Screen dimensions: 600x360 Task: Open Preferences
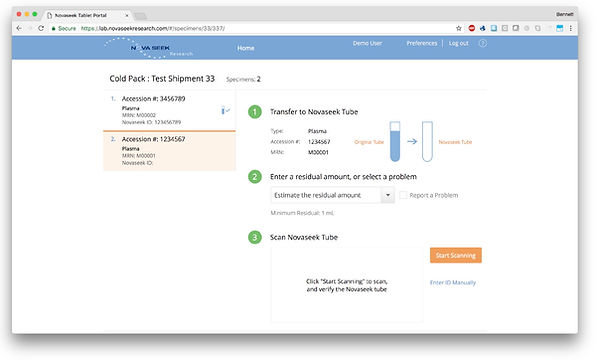pos(422,43)
